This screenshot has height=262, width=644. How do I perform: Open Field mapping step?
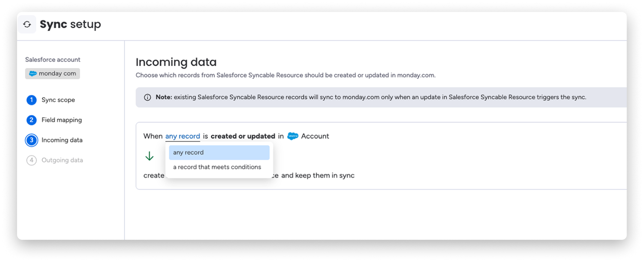click(x=62, y=120)
